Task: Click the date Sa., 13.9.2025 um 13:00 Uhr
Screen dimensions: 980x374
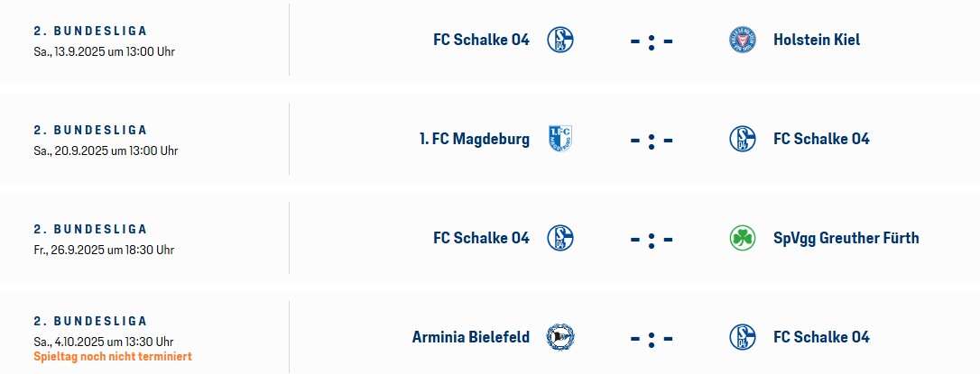Action: point(105,52)
